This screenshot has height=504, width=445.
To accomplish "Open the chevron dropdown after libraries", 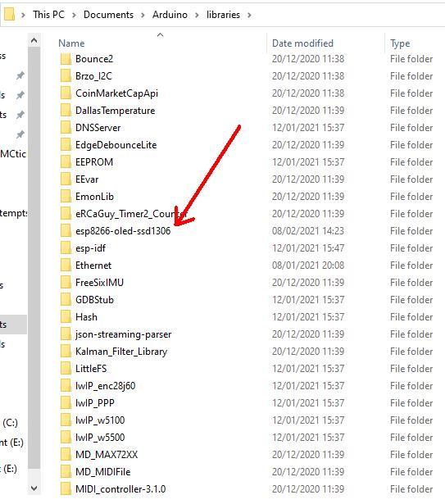I will tap(249, 15).
